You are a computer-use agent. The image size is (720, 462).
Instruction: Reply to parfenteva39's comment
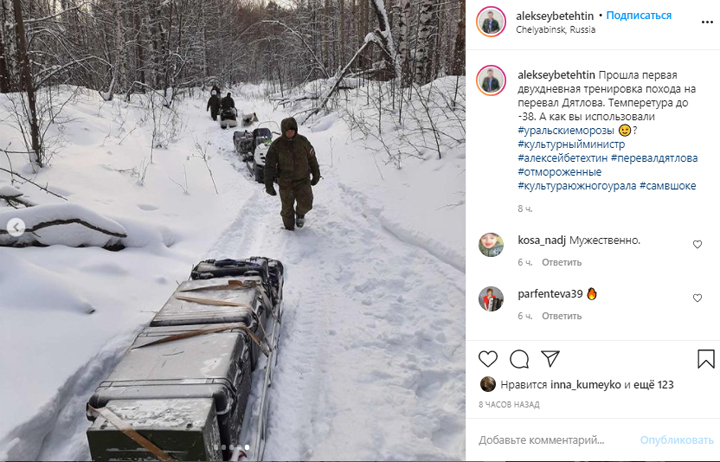coord(562,316)
